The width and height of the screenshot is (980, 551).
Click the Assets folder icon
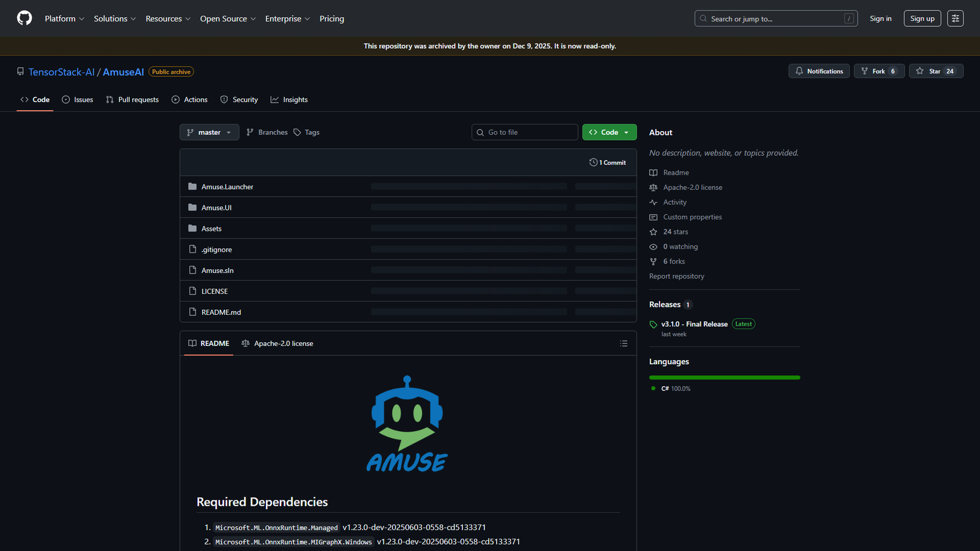click(192, 228)
